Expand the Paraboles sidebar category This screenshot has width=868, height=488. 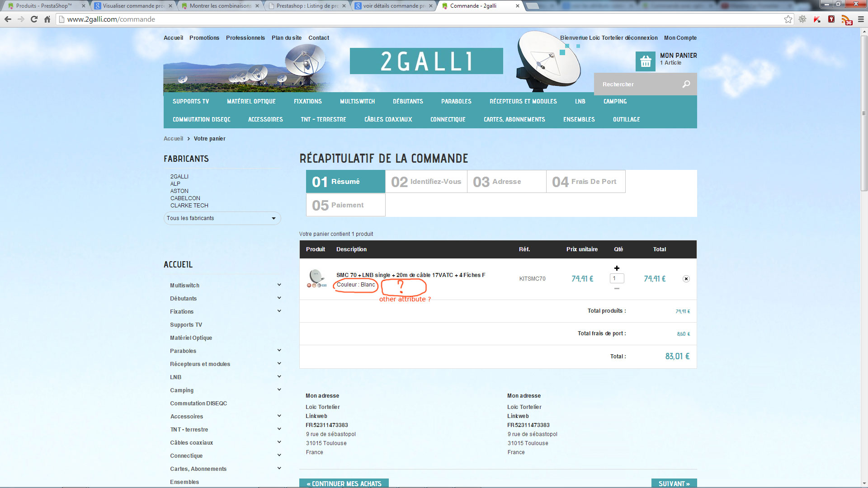coord(279,350)
